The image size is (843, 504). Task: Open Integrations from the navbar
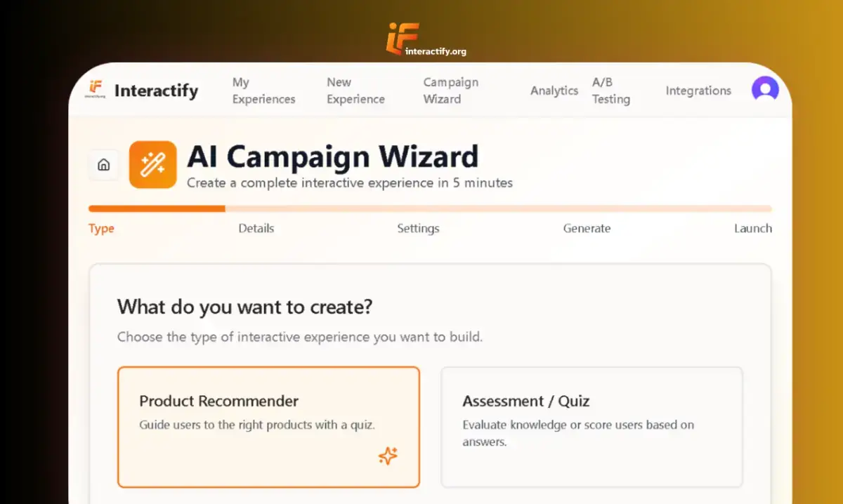point(698,91)
